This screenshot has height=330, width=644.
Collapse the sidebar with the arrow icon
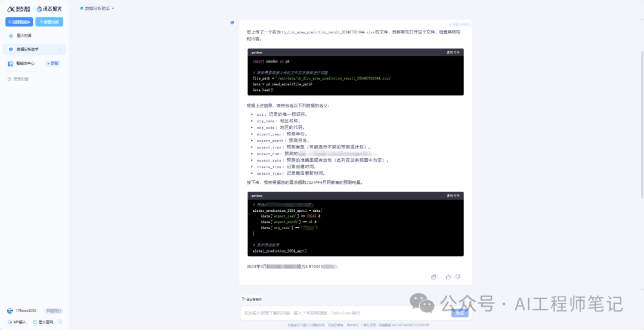coord(60,322)
